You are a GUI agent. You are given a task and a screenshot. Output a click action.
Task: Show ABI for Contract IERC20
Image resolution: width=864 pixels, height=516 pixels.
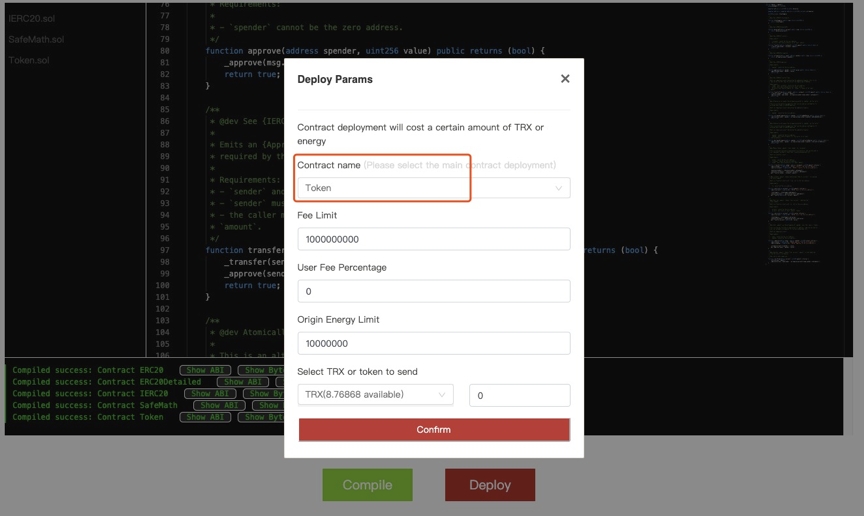point(211,394)
